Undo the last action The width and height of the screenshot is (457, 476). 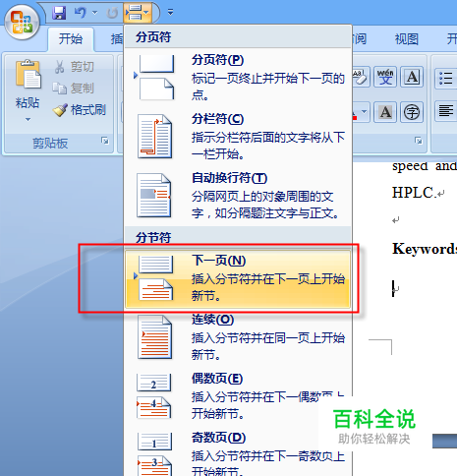pos(80,13)
